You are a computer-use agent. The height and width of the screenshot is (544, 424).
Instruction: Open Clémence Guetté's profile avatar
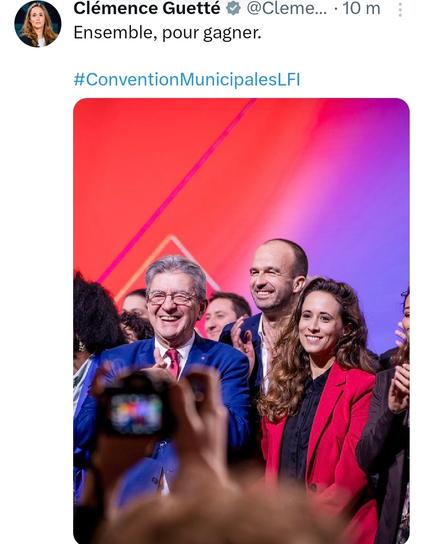click(x=37, y=24)
